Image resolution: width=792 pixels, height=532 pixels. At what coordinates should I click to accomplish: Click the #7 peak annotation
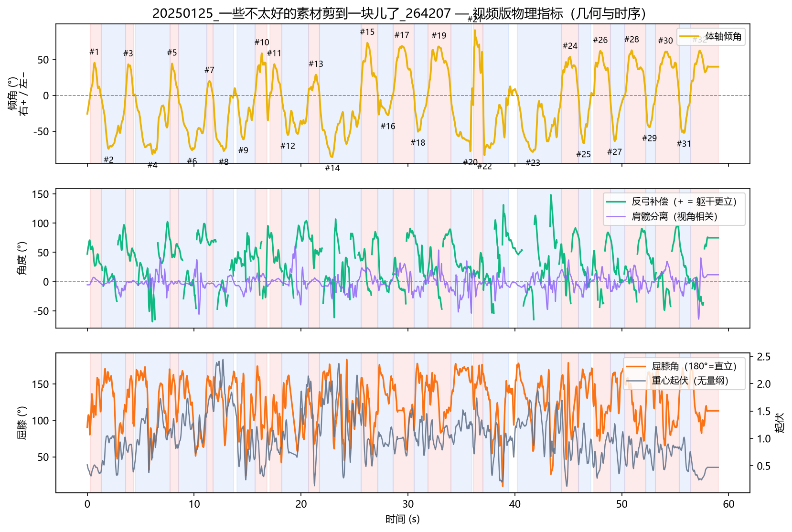[x=209, y=70]
